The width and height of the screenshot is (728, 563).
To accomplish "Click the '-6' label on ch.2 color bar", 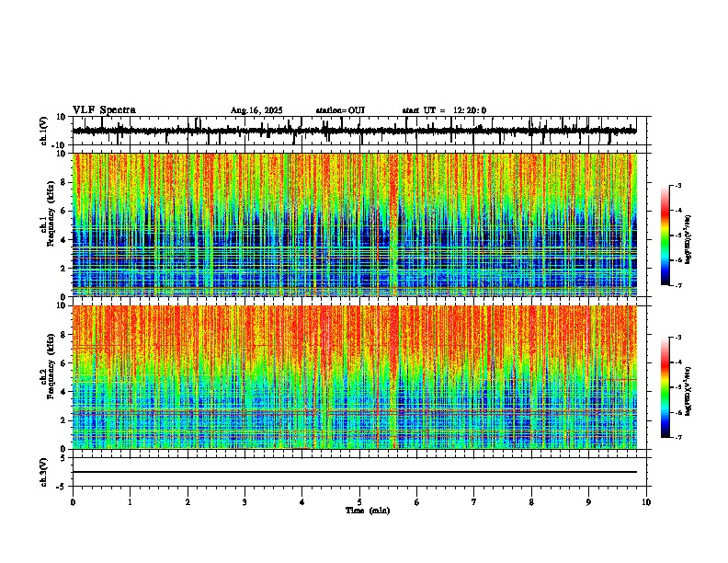I will 678,412.
